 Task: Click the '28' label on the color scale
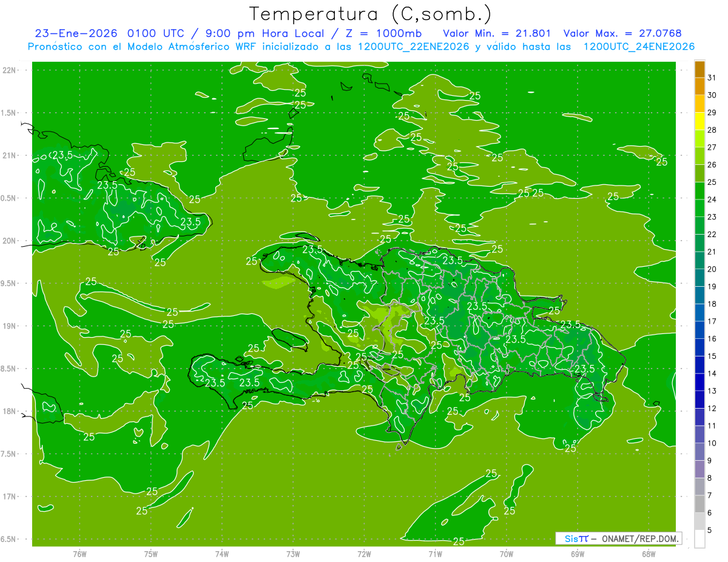pyautogui.click(x=712, y=130)
